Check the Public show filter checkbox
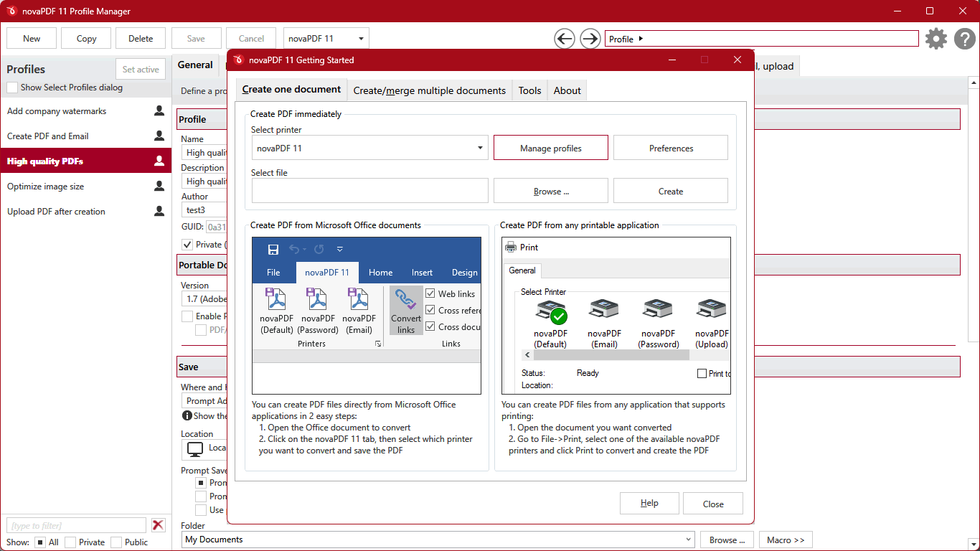 click(116, 542)
